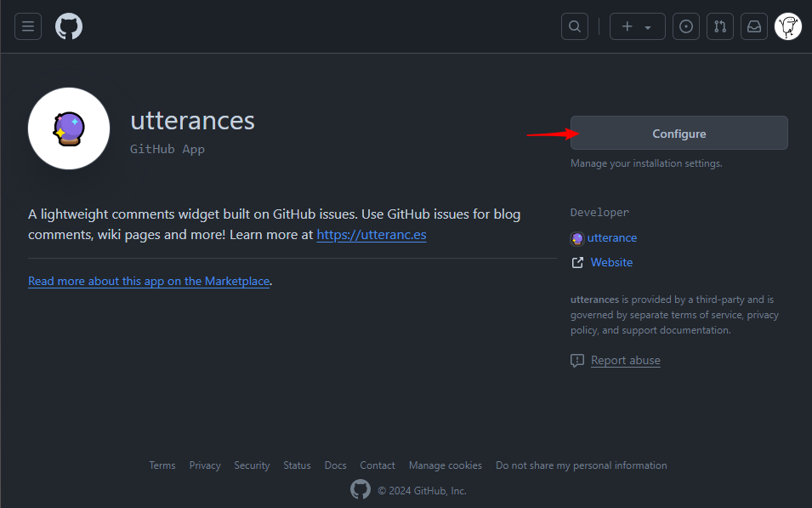Image resolution: width=812 pixels, height=508 pixels.
Task: Open pull requests icon in header
Action: point(720,26)
